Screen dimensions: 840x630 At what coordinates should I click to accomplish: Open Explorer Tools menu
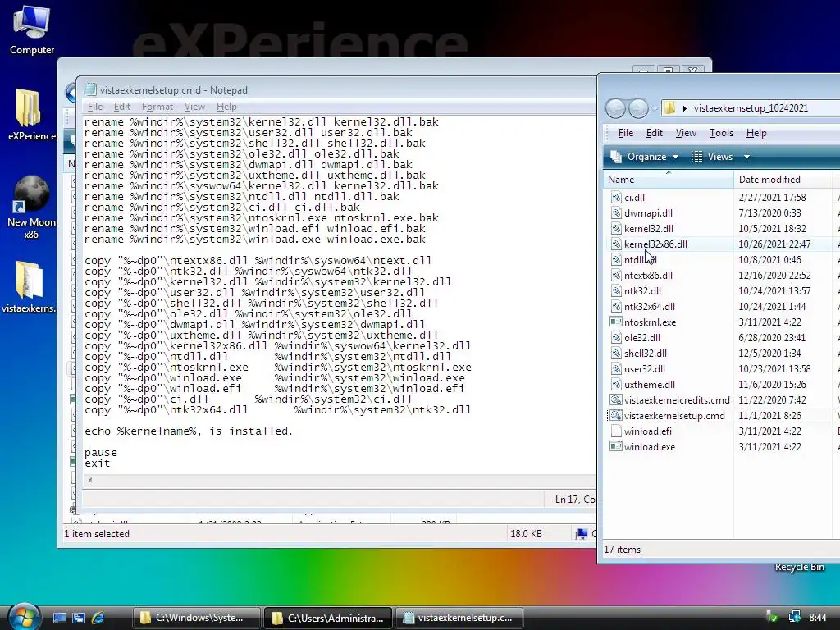click(x=721, y=133)
